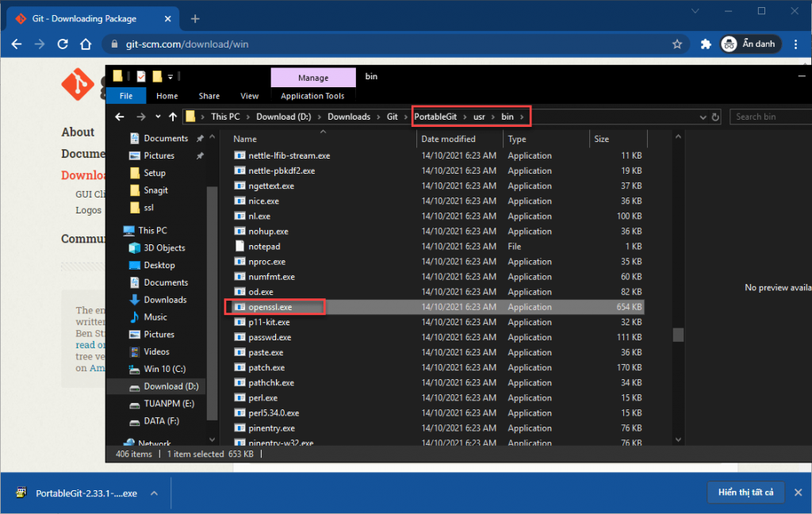Screen dimensions: 812x514
Task: Open the Chrome extensions puzzle icon
Action: tap(706, 44)
